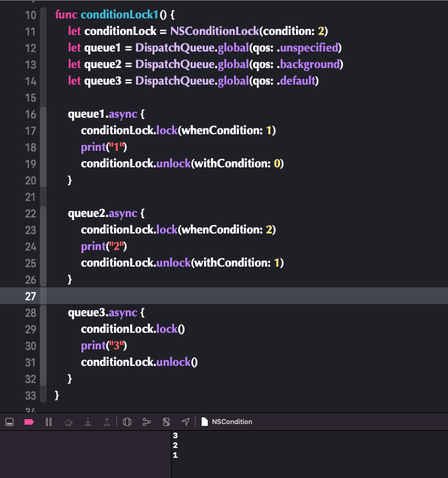Click unlock(withCondition: 0) on line 19
The height and width of the screenshot is (478, 448).
pos(220,164)
